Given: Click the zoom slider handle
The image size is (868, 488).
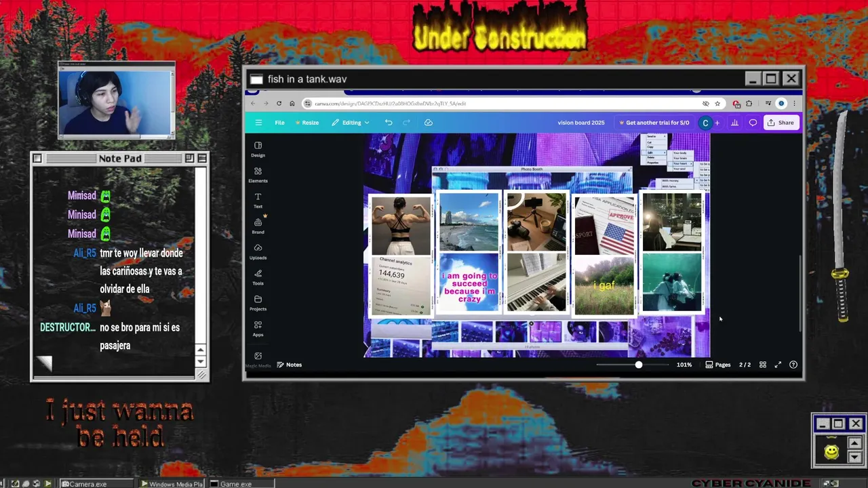Looking at the screenshot, I should tap(638, 365).
